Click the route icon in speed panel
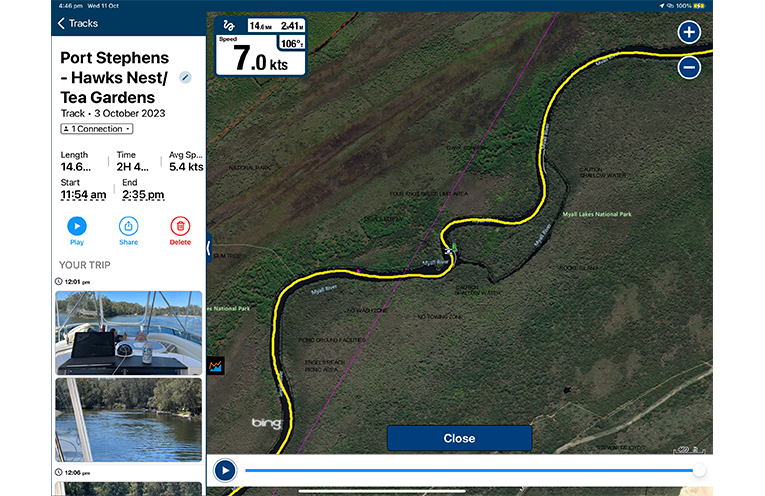Image resolution: width=765 pixels, height=496 pixels. click(229, 25)
